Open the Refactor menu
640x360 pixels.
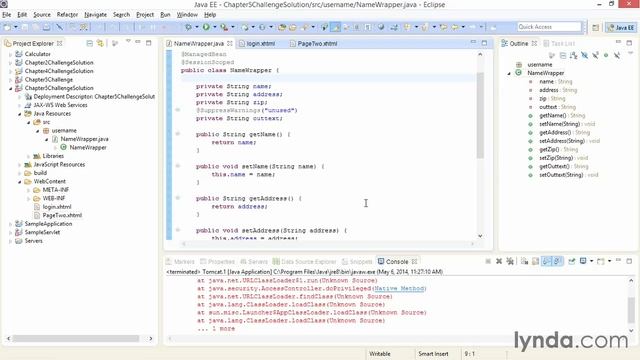point(67,14)
